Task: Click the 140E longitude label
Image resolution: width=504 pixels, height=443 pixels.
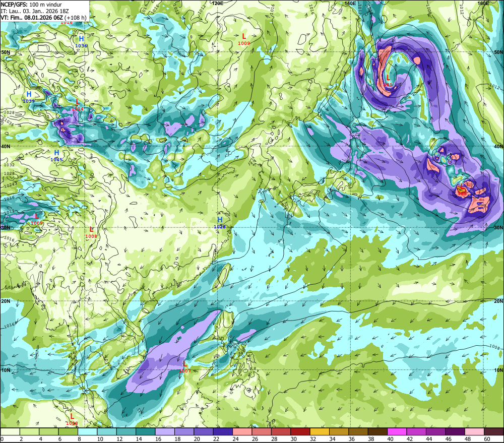Action: [350, 3]
